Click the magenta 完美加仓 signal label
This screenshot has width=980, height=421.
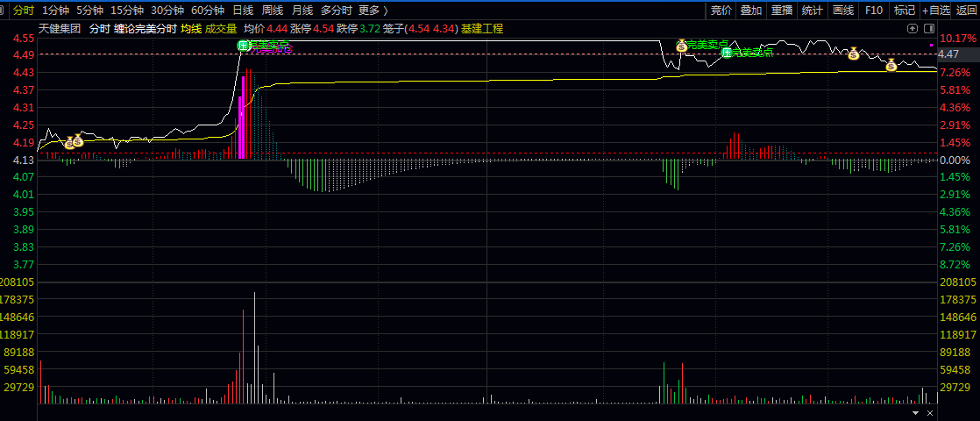pyautogui.click(x=271, y=46)
